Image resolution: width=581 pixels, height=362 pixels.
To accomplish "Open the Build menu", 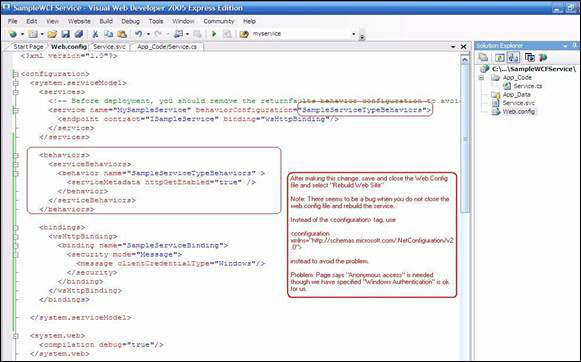I will 106,21.
